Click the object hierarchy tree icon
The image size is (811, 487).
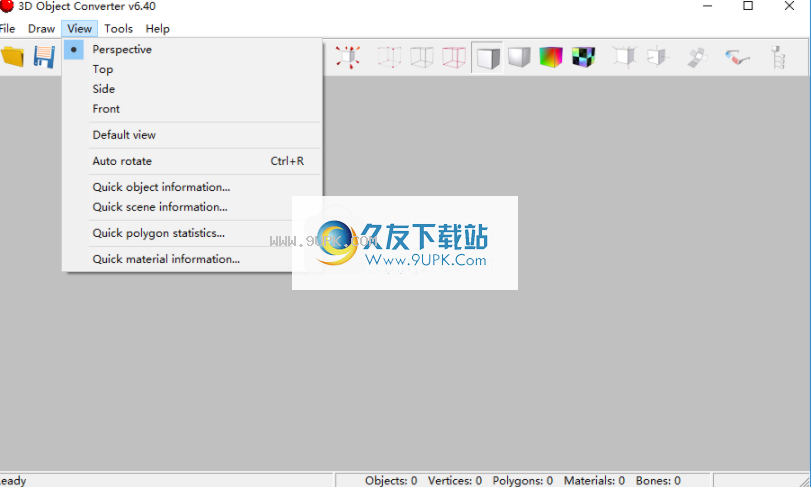click(778, 57)
